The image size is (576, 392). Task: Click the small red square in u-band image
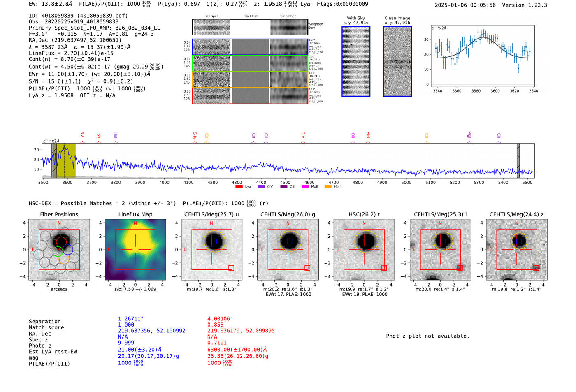tap(231, 268)
